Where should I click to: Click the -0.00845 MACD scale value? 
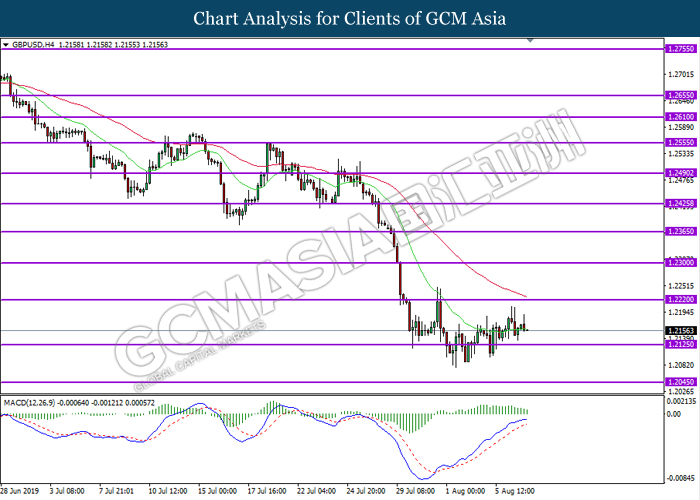681,478
